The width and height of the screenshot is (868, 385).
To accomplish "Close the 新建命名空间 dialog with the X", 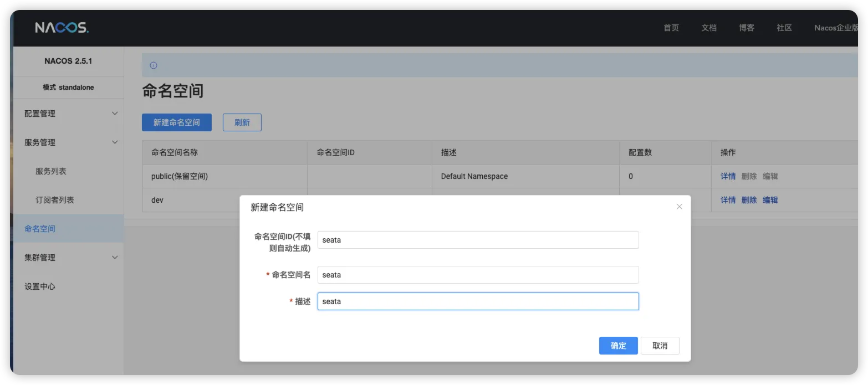I will (x=679, y=207).
